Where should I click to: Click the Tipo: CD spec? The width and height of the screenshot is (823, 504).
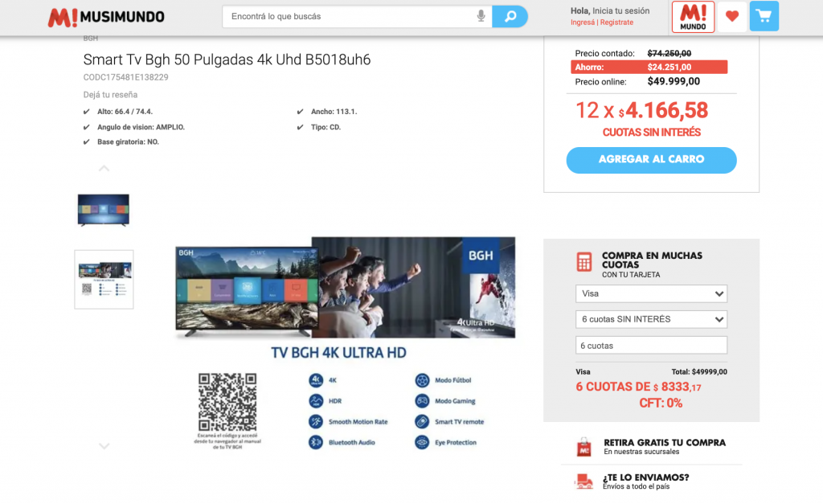click(x=326, y=127)
